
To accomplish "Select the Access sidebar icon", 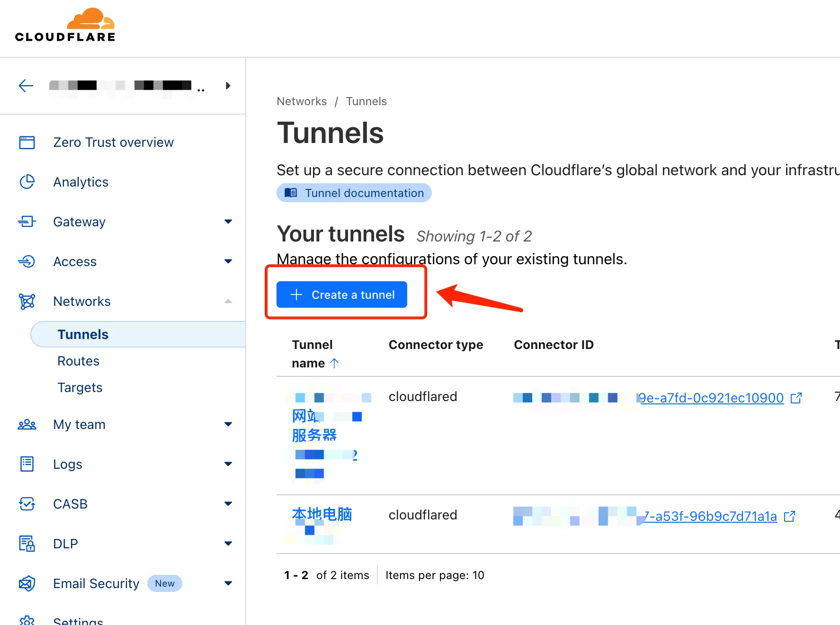I will pos(27,261).
